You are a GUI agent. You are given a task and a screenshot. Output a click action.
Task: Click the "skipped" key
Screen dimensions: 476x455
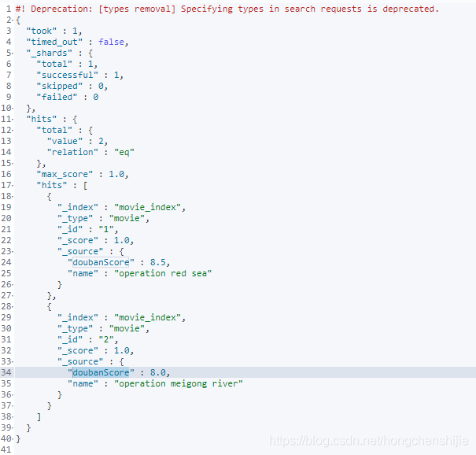pyautogui.click(x=60, y=86)
